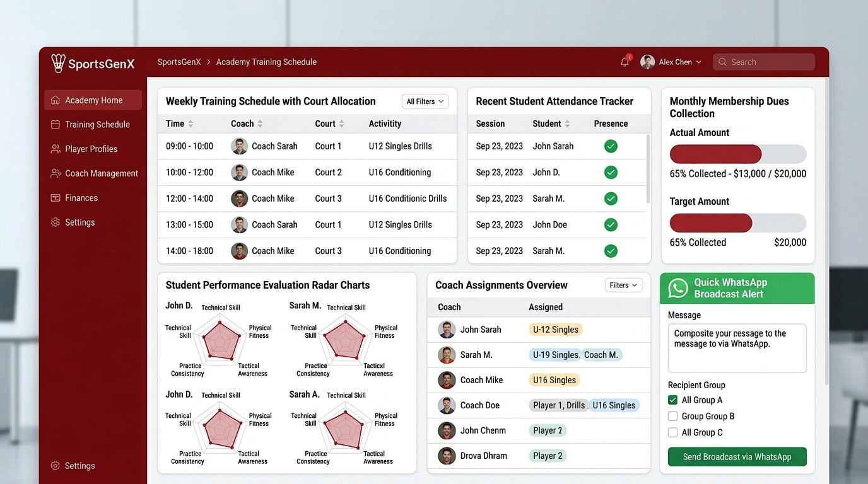The height and width of the screenshot is (484, 868).
Task: Click the Target Amount progress bar
Action: click(x=737, y=223)
